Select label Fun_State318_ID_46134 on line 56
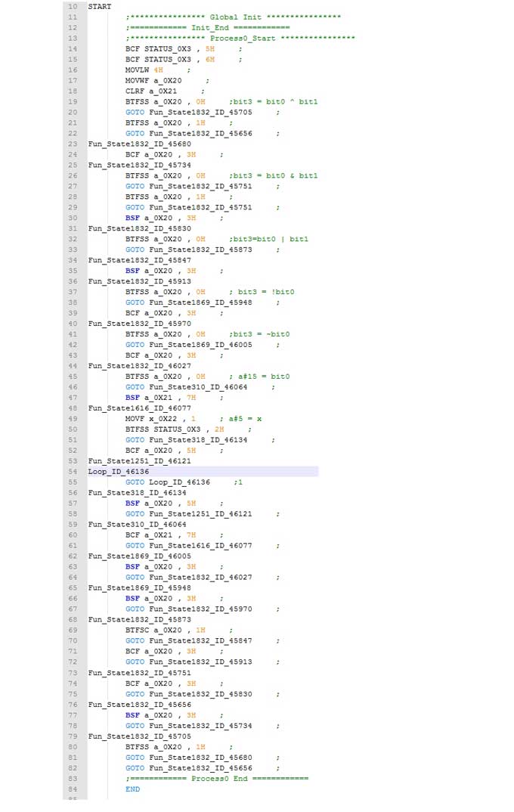This screenshot has height=812, width=514. click(137, 493)
